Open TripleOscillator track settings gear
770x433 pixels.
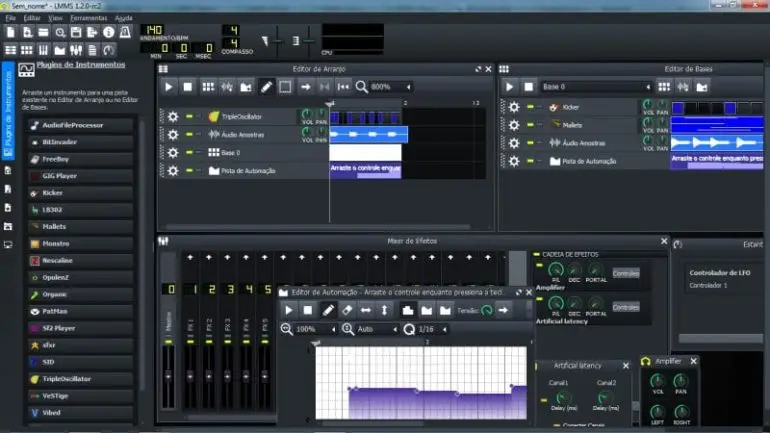coord(173,116)
